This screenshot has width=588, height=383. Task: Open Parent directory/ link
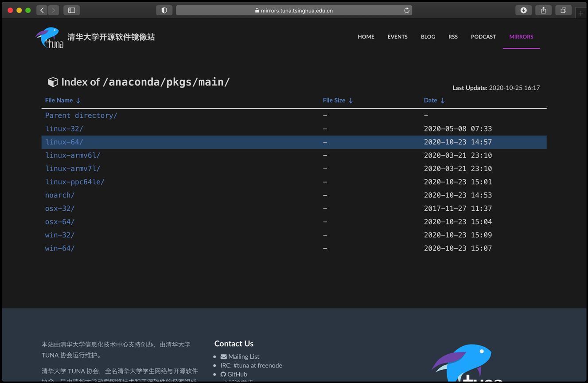coord(81,116)
